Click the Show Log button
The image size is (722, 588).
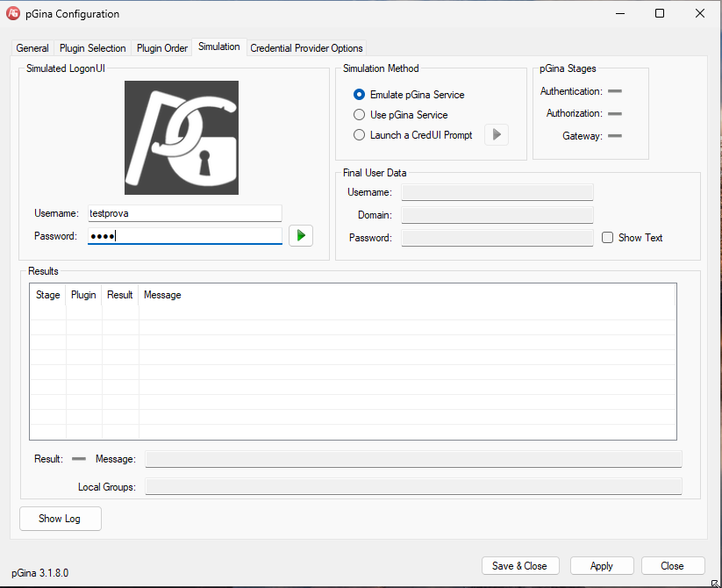[61, 519]
